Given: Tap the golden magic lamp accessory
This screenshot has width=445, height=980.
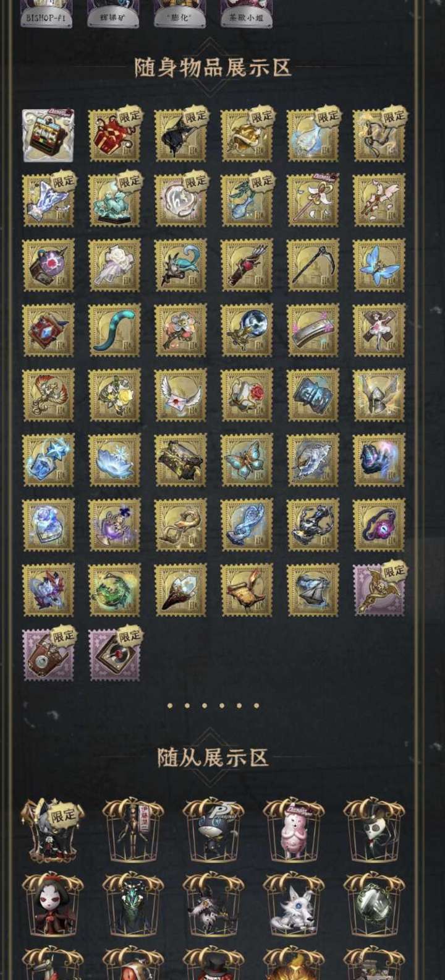Looking at the screenshot, I should (180, 525).
